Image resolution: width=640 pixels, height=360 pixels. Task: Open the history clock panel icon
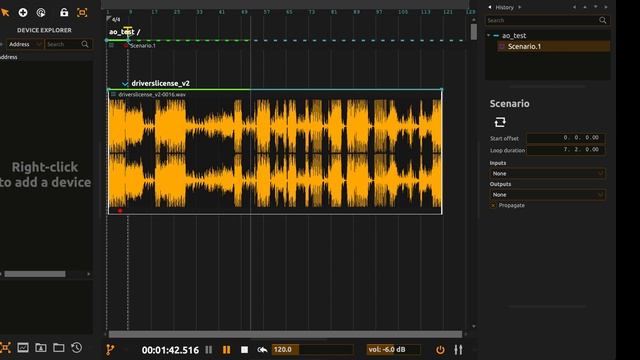click(x=76, y=348)
